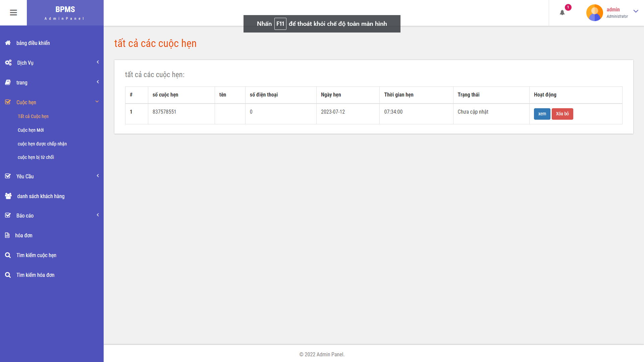Image resolution: width=644 pixels, height=362 pixels.
Task: Open cuộc hẹn bị từ chối item
Action: (36, 157)
